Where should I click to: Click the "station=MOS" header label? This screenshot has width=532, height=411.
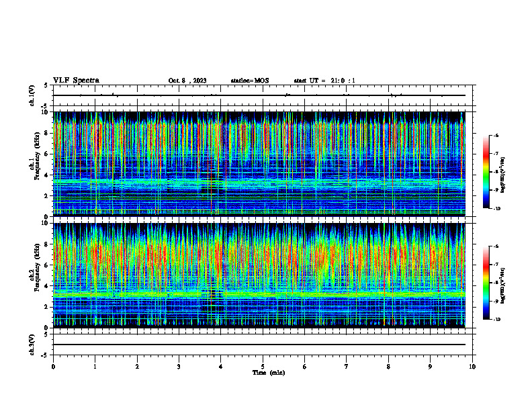pyautogui.click(x=250, y=81)
